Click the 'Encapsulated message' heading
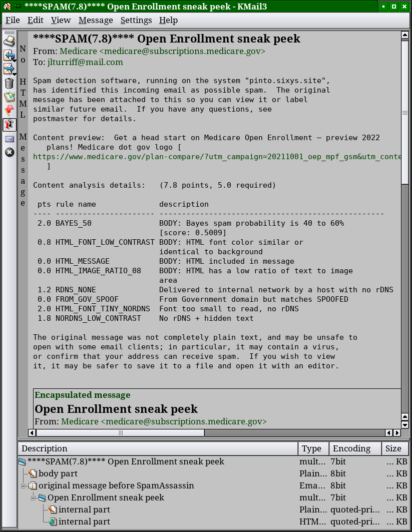Viewport: 412px width, 532px height. pos(83,395)
